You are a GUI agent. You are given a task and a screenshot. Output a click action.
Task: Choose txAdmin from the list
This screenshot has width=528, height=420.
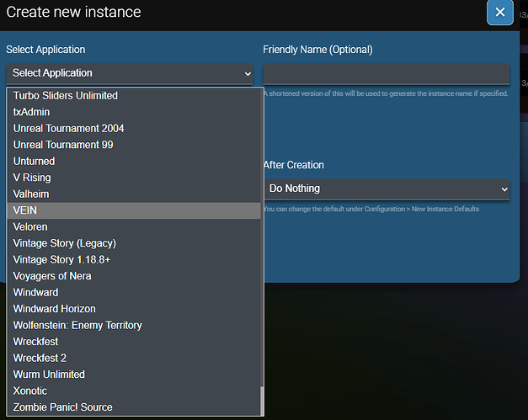pos(133,112)
